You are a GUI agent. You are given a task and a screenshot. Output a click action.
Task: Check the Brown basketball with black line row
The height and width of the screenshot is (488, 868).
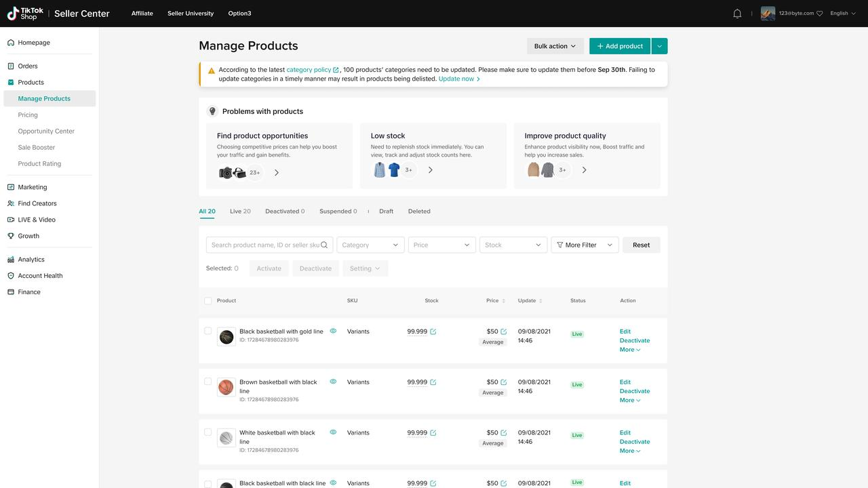tap(208, 381)
